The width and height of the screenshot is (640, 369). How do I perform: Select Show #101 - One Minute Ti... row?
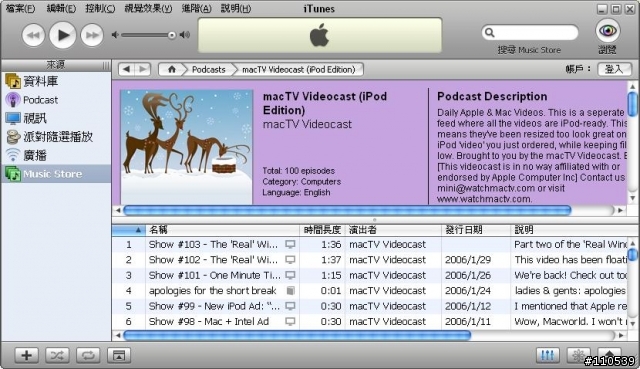coord(369,276)
